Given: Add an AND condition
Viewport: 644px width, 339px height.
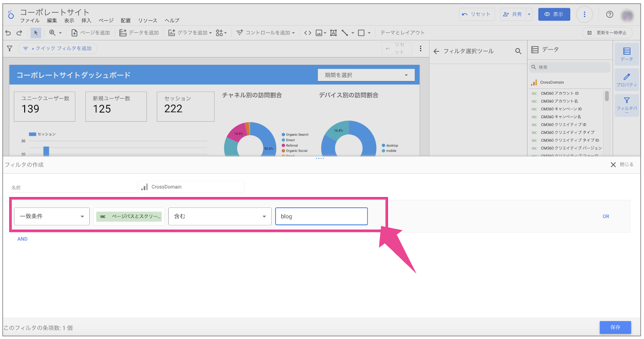Looking at the screenshot, I should click(x=23, y=239).
